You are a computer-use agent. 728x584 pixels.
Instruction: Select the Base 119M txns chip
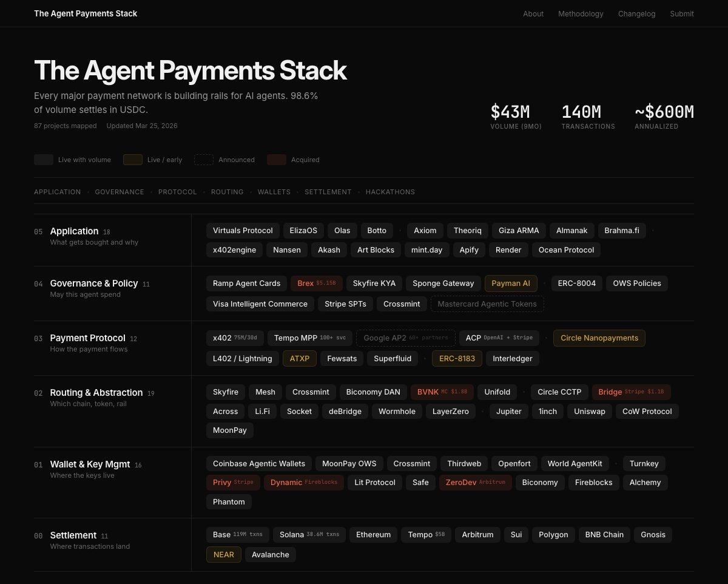[x=238, y=535]
